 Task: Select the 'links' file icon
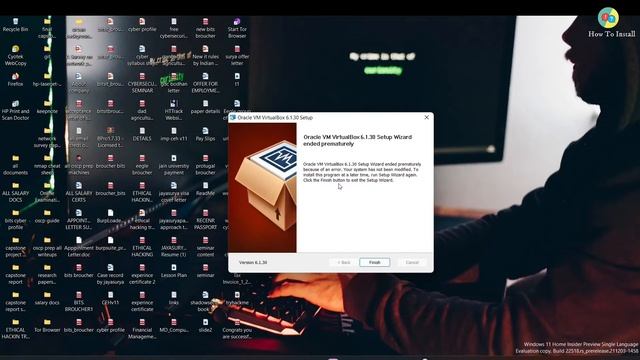(x=174, y=298)
